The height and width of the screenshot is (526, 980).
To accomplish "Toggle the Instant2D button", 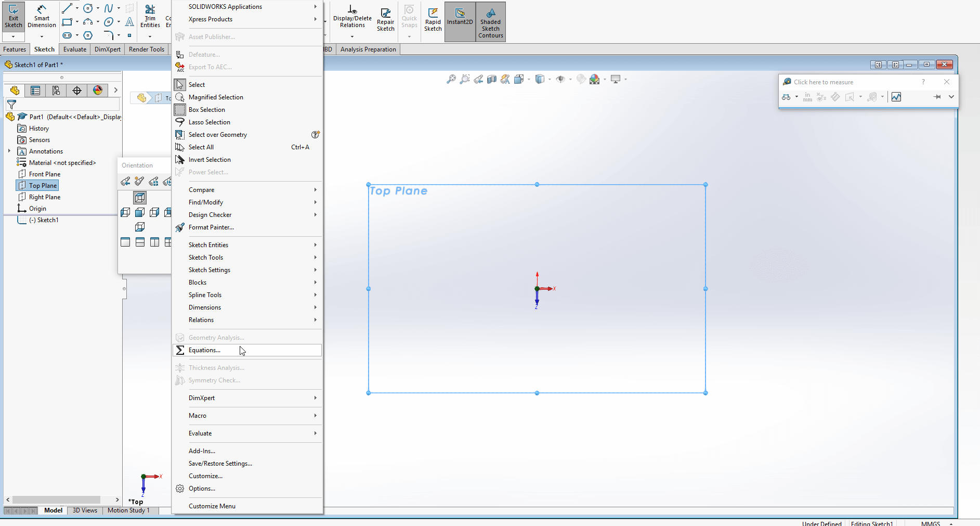I will click(x=460, y=22).
